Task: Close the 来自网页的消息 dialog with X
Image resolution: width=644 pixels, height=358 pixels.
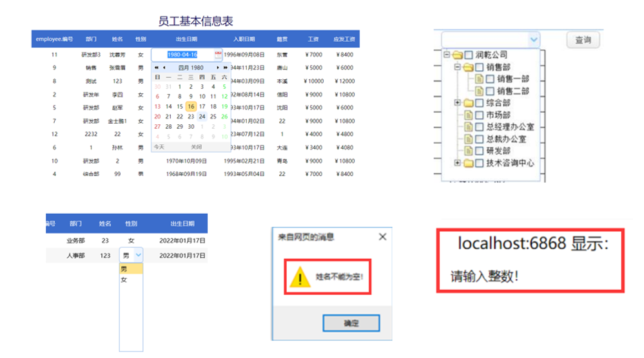Action: pos(382,237)
